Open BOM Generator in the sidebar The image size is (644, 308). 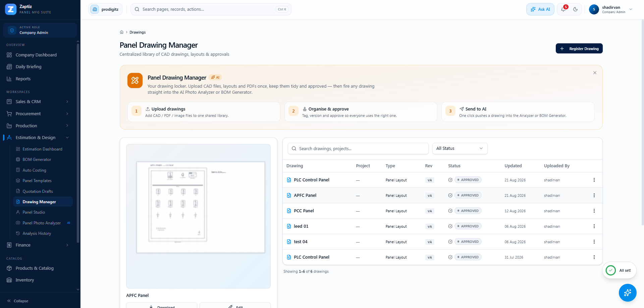(x=43, y=160)
